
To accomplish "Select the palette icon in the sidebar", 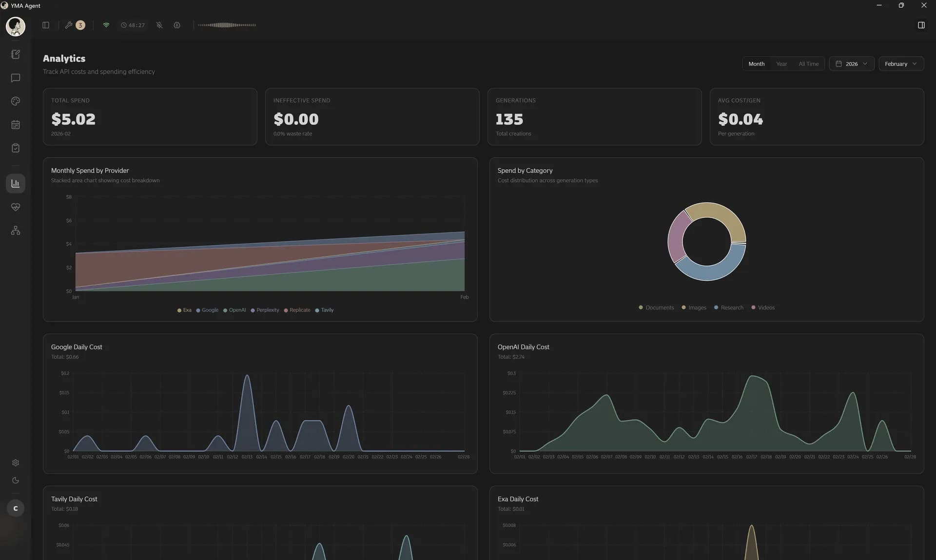I will (x=16, y=101).
